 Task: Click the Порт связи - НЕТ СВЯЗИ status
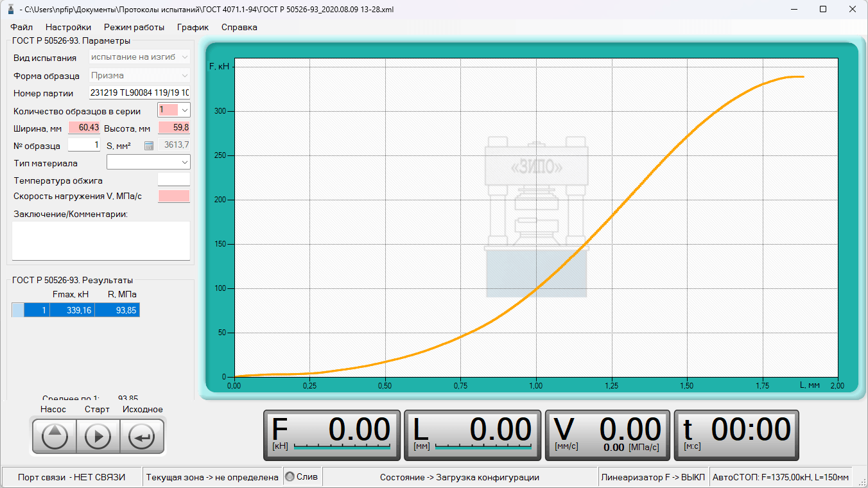point(72,477)
